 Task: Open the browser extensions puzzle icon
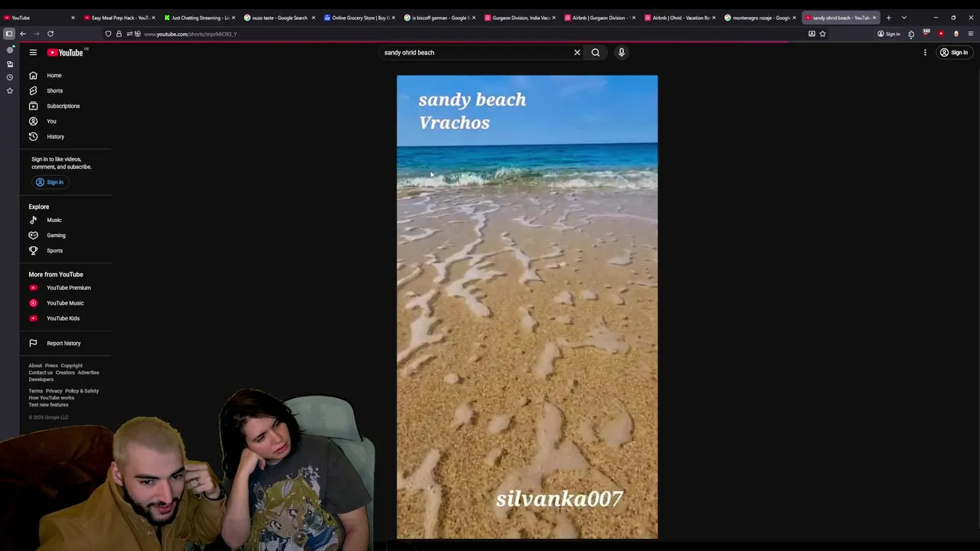tap(911, 34)
